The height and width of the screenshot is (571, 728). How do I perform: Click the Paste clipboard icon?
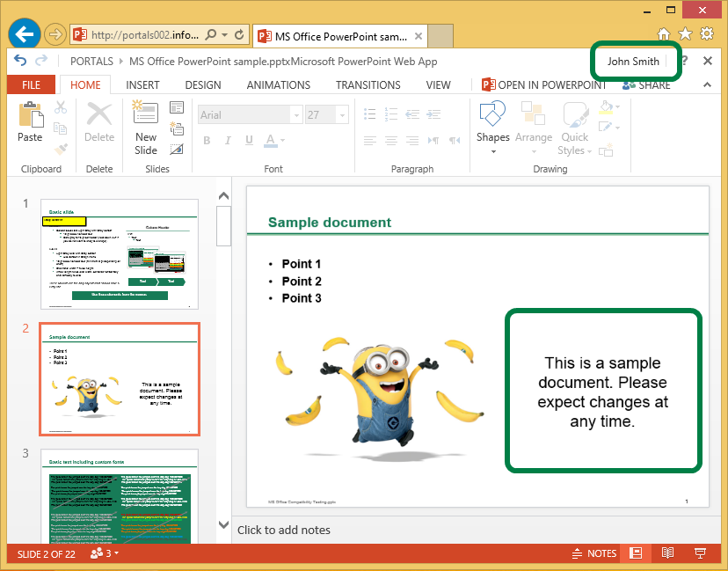[31, 114]
